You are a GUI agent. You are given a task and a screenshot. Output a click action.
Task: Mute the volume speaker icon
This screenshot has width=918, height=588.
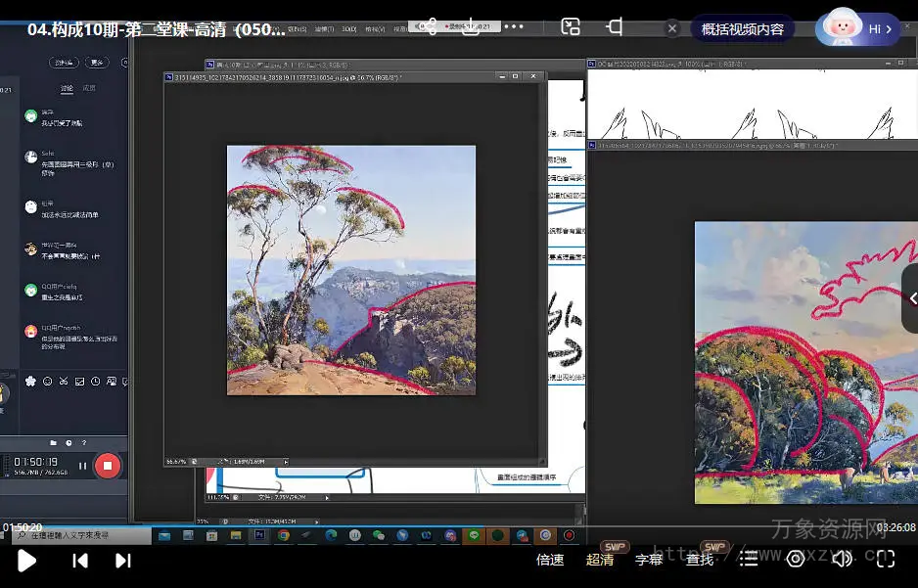click(842, 560)
